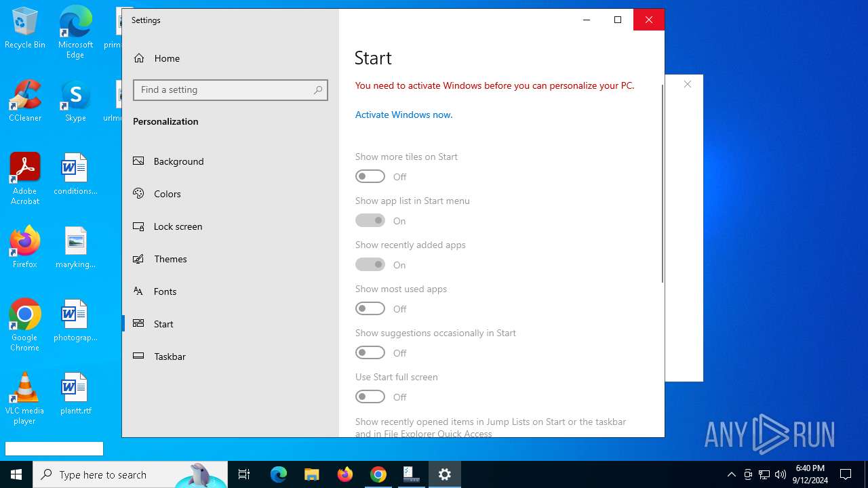The image size is (868, 488).
Task: Launch Edge from the taskbar
Action: [x=279, y=474]
